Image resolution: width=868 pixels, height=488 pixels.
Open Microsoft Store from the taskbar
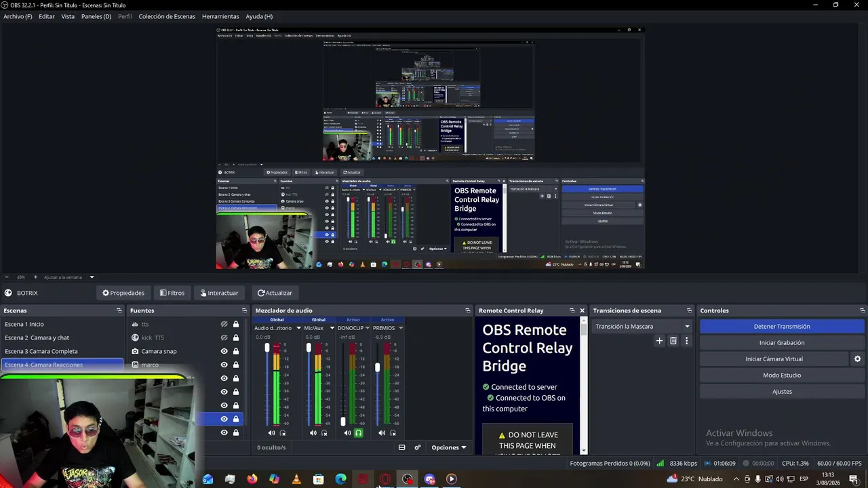tap(318, 479)
